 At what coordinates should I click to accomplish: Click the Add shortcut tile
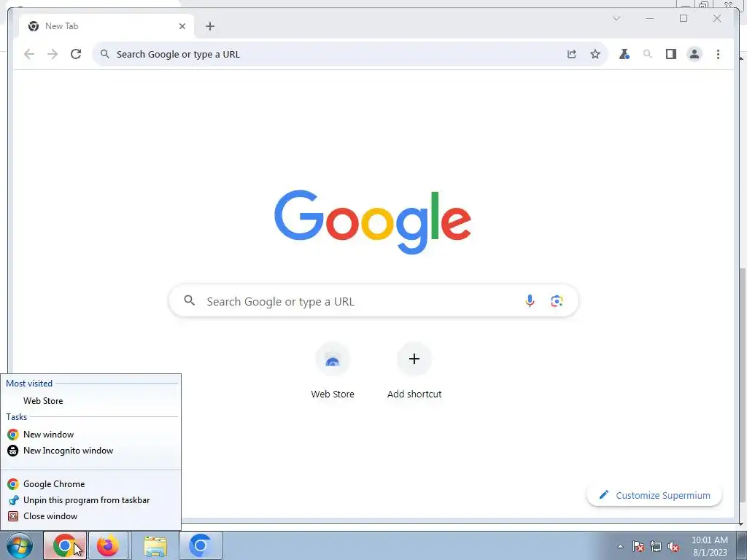tap(414, 371)
